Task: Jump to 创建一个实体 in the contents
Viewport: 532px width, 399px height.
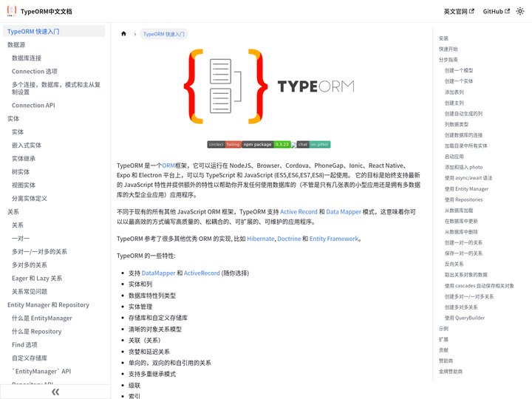Action: (459, 81)
